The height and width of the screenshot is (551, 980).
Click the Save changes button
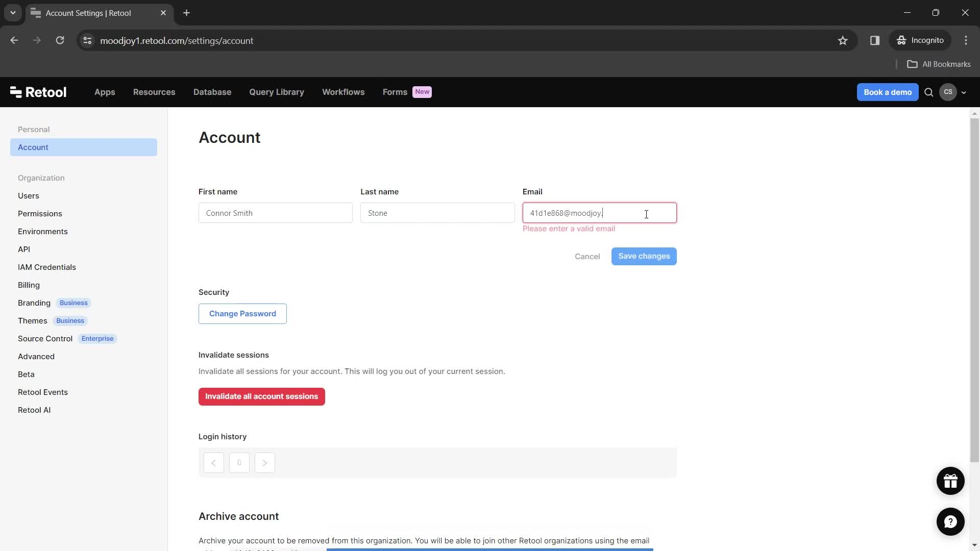644,256
